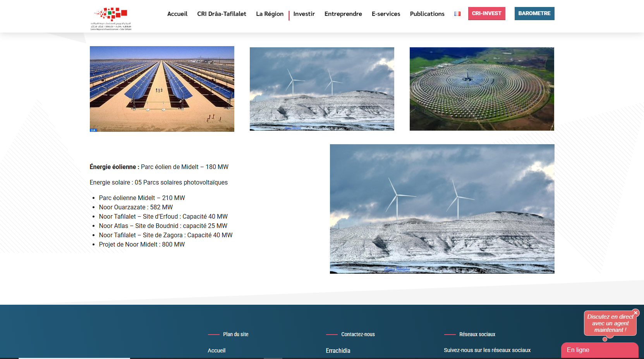
Task: Expand the La Région menu
Action: [270, 14]
